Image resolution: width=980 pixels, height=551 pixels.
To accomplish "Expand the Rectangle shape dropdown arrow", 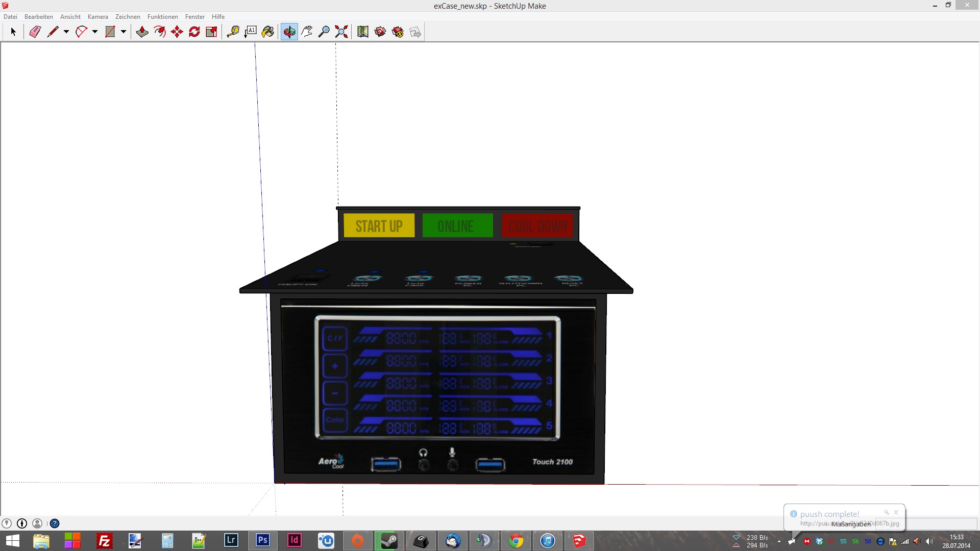I will [124, 32].
